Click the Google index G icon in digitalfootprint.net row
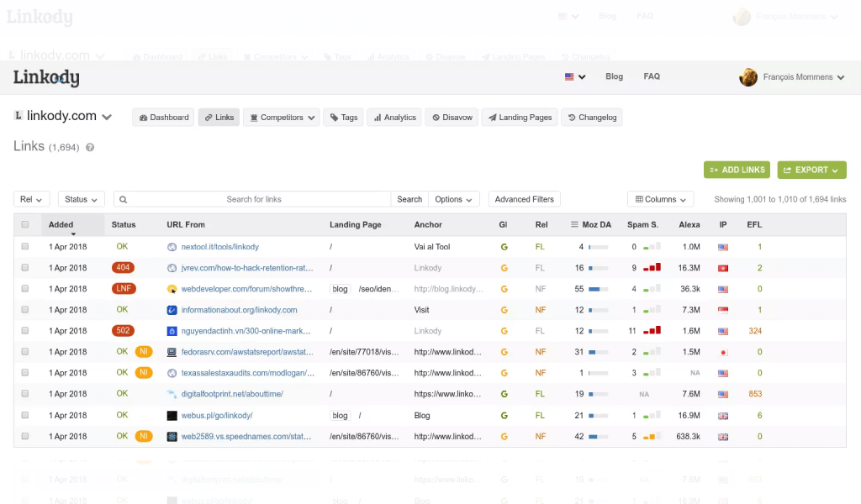Image resolution: width=861 pixels, height=504 pixels. pyautogui.click(x=504, y=394)
